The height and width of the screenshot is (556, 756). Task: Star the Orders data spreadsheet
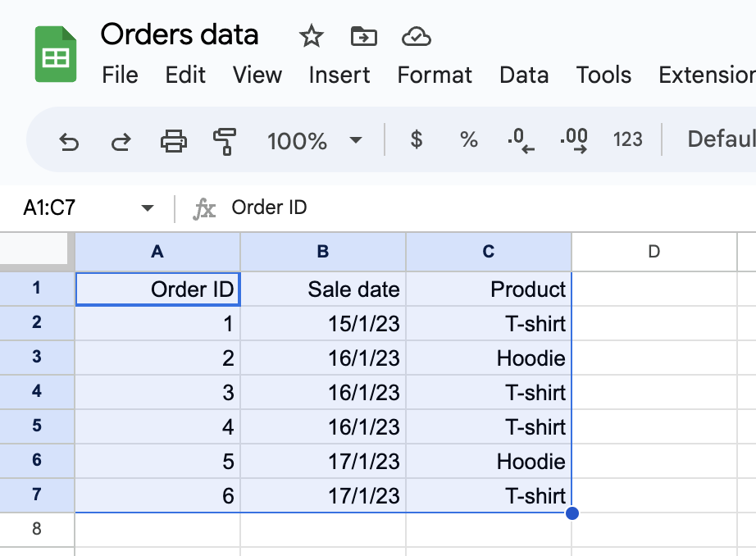pos(311,36)
